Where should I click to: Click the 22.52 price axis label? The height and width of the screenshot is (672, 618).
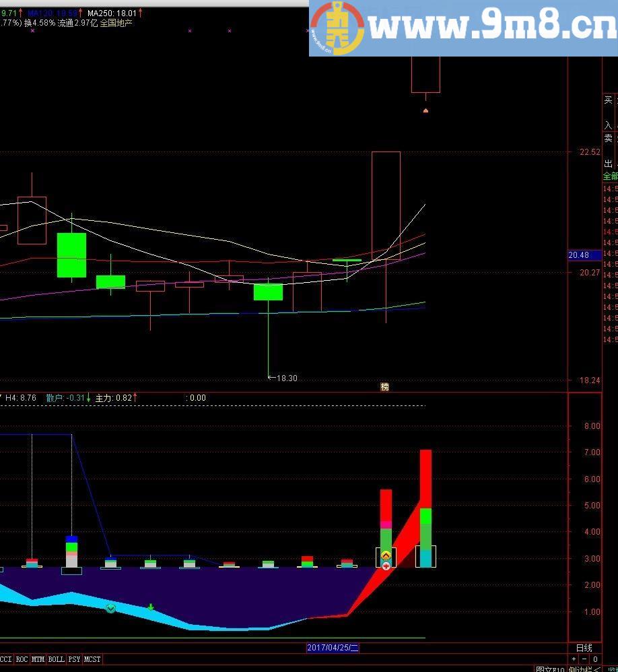[590, 152]
